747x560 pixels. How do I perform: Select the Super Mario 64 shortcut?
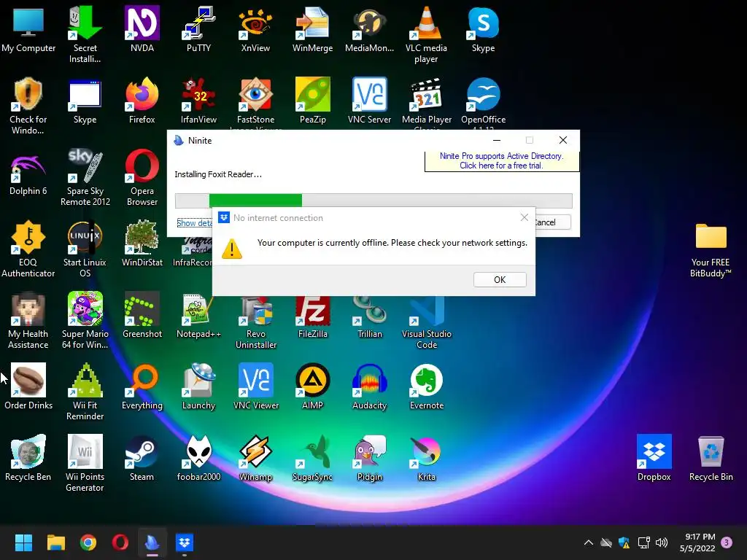(x=85, y=321)
